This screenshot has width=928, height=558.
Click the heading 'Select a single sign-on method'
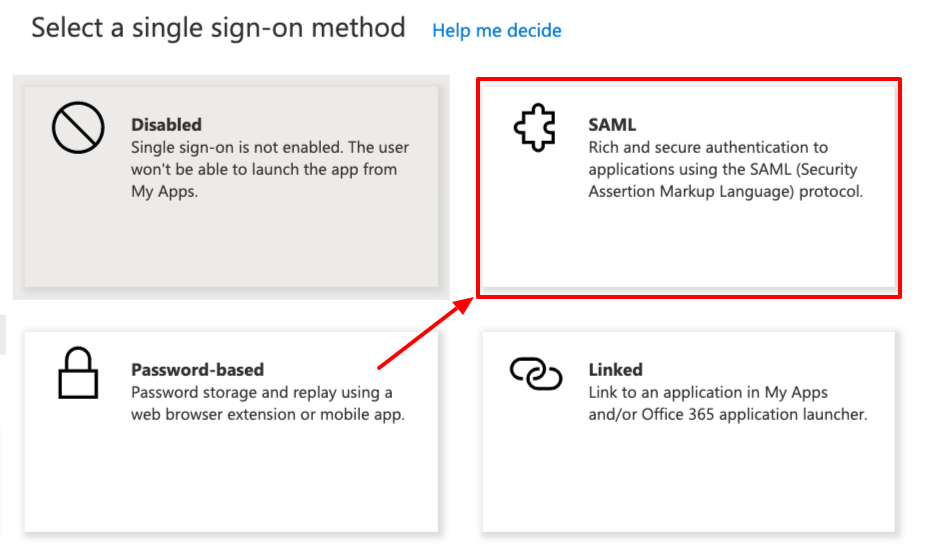pos(218,28)
